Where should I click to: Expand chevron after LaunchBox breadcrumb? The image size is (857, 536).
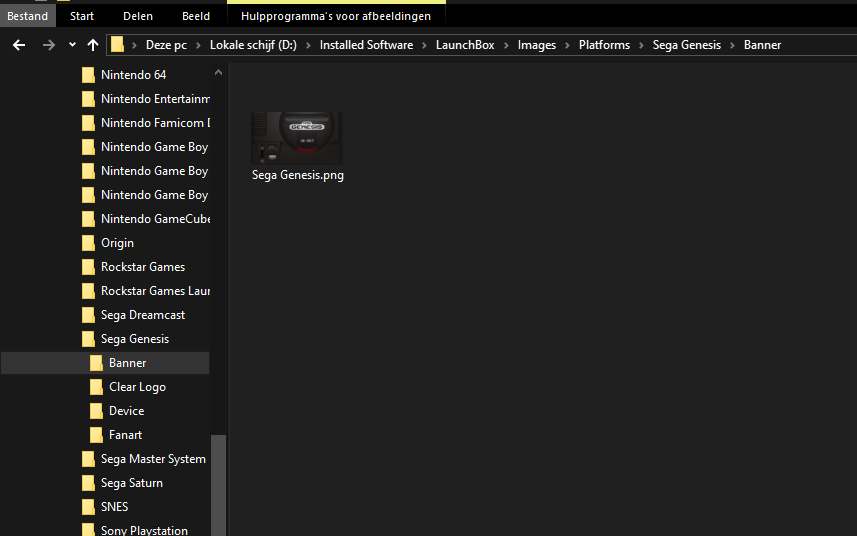click(506, 45)
